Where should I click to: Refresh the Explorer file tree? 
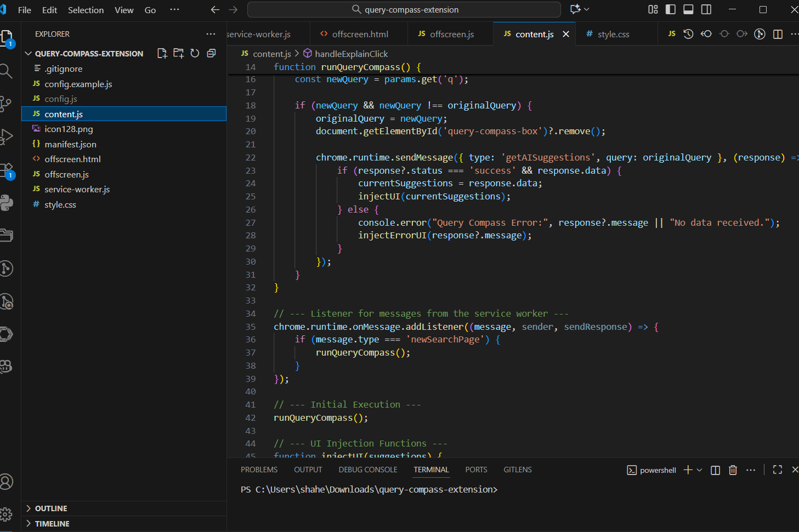pyautogui.click(x=195, y=53)
